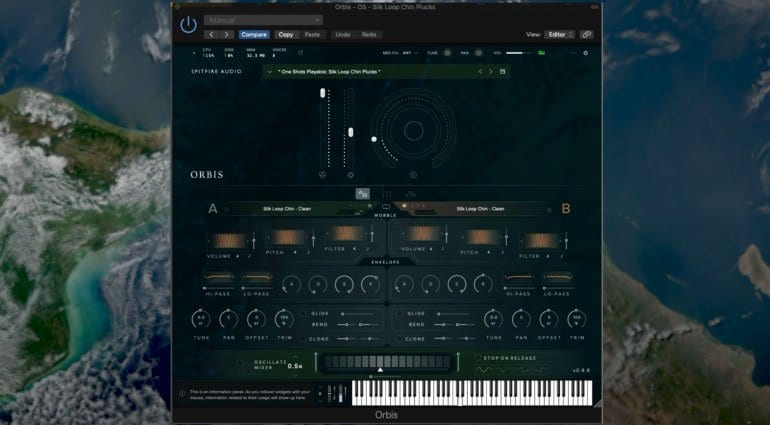Open the View Editor dropdown
770x425 pixels.
pos(559,34)
